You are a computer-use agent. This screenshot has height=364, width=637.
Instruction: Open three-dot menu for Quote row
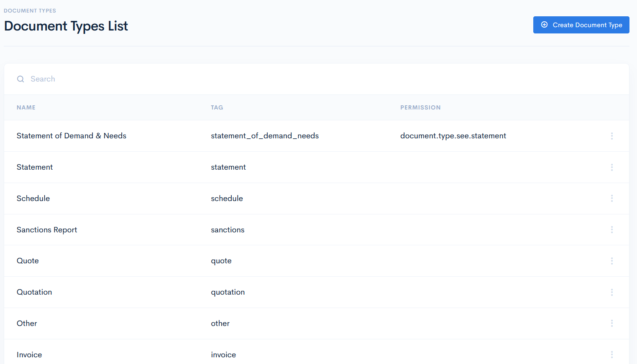(x=611, y=261)
